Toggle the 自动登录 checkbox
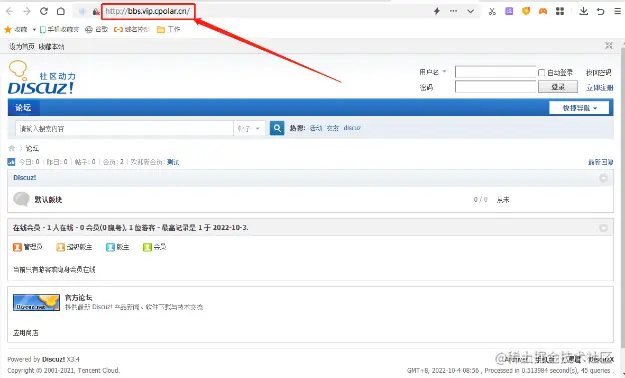 click(541, 72)
